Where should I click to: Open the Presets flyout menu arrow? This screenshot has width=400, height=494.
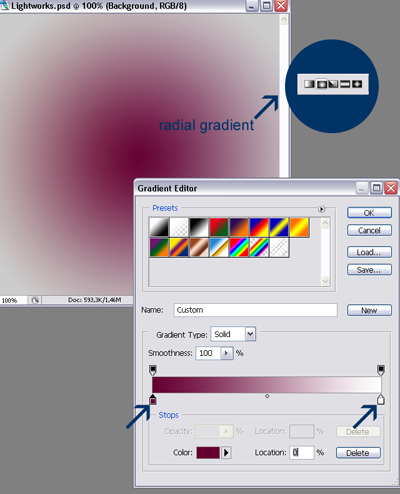click(x=321, y=209)
